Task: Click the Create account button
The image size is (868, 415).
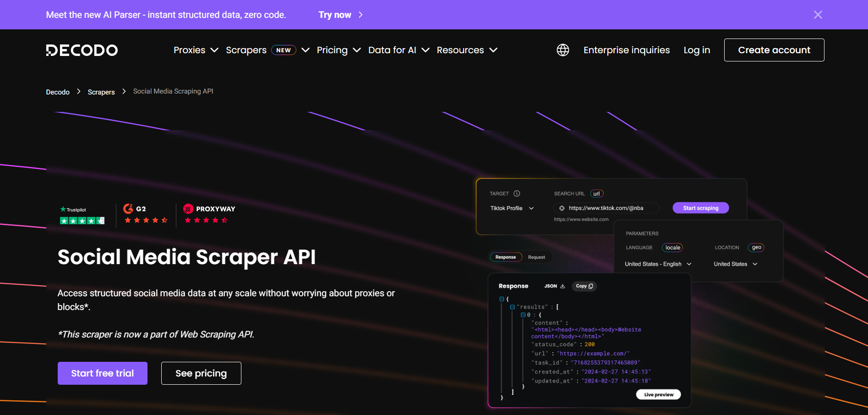Action: click(x=774, y=50)
